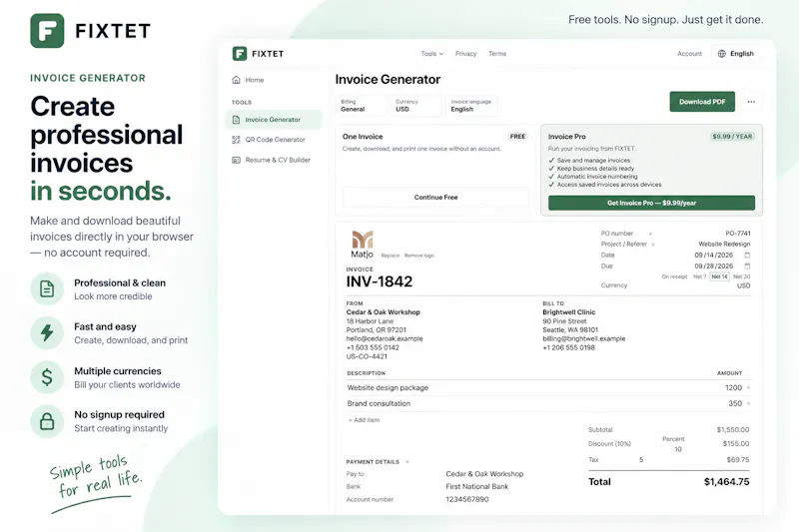Image resolution: width=799 pixels, height=532 pixels.
Task: Click the Brand consultation description
Action: click(379, 403)
